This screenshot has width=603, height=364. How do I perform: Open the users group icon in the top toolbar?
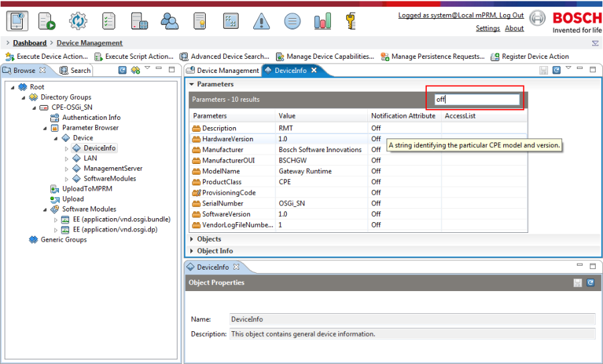coord(170,21)
